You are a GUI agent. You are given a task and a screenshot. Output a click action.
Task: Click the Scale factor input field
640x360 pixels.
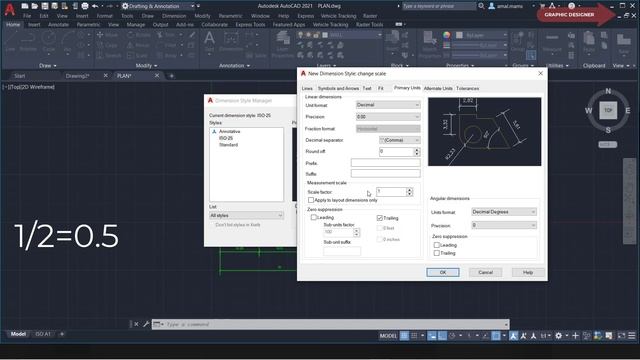pyautogui.click(x=391, y=191)
